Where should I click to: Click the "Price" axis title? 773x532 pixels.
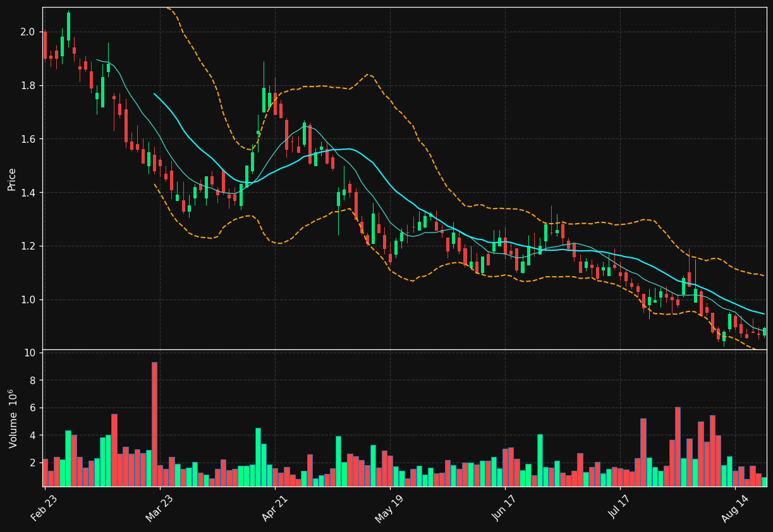12,179
